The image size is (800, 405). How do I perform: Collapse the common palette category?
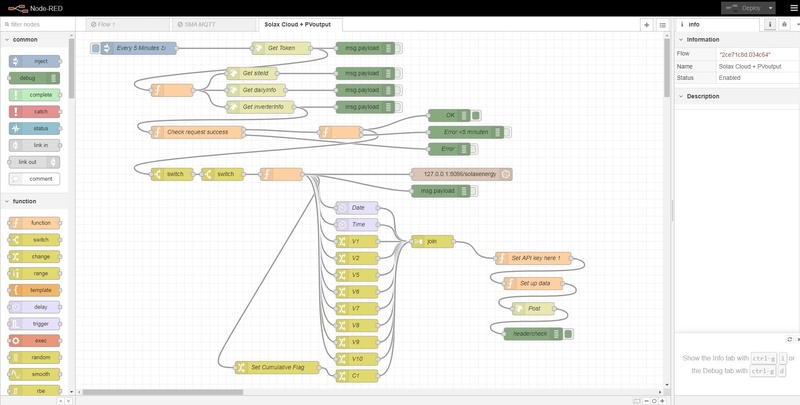point(34,40)
